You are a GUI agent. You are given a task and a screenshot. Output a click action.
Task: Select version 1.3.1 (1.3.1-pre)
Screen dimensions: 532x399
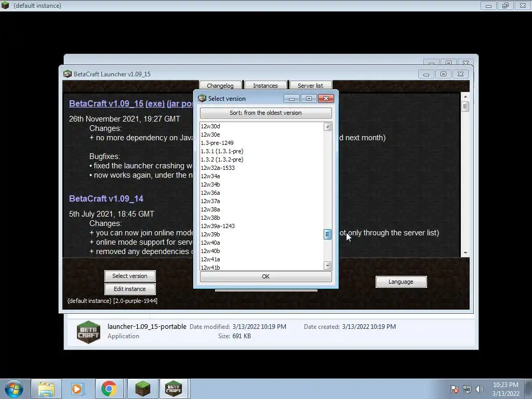[x=262, y=151]
